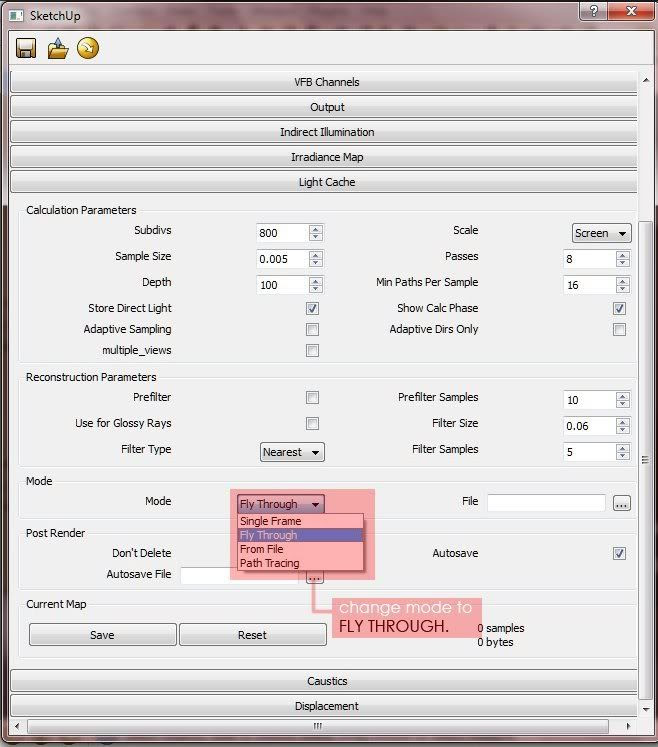
Task: Click the 0 samples status text
Action: point(501,628)
